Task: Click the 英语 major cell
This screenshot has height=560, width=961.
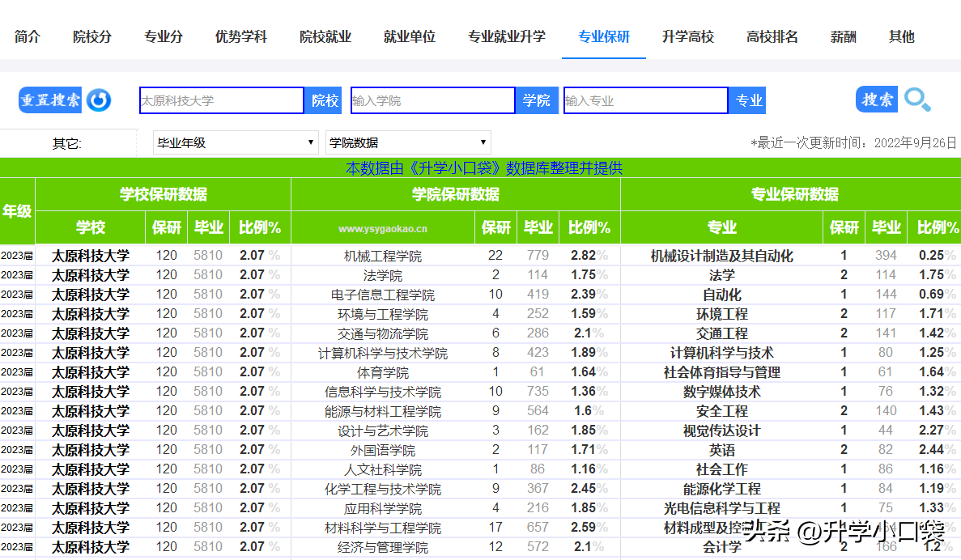Action: (721, 450)
